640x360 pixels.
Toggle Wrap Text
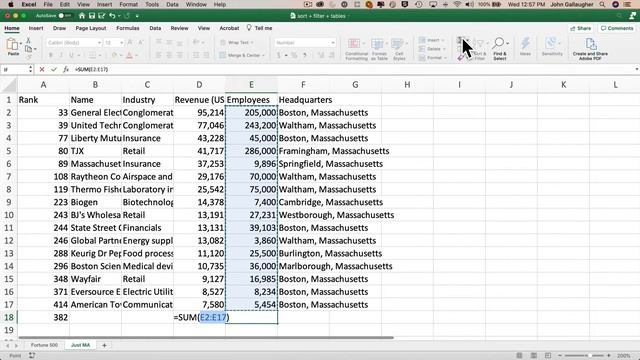pos(236,42)
